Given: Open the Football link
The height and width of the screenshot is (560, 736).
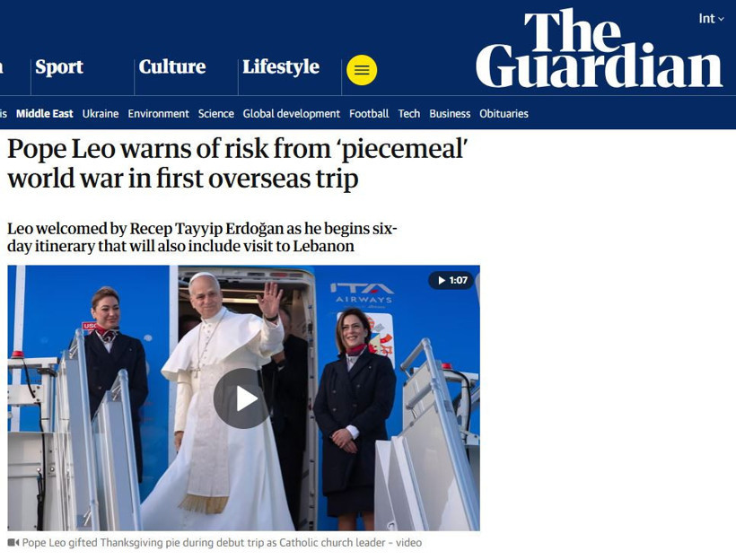Looking at the screenshot, I should click(369, 114).
